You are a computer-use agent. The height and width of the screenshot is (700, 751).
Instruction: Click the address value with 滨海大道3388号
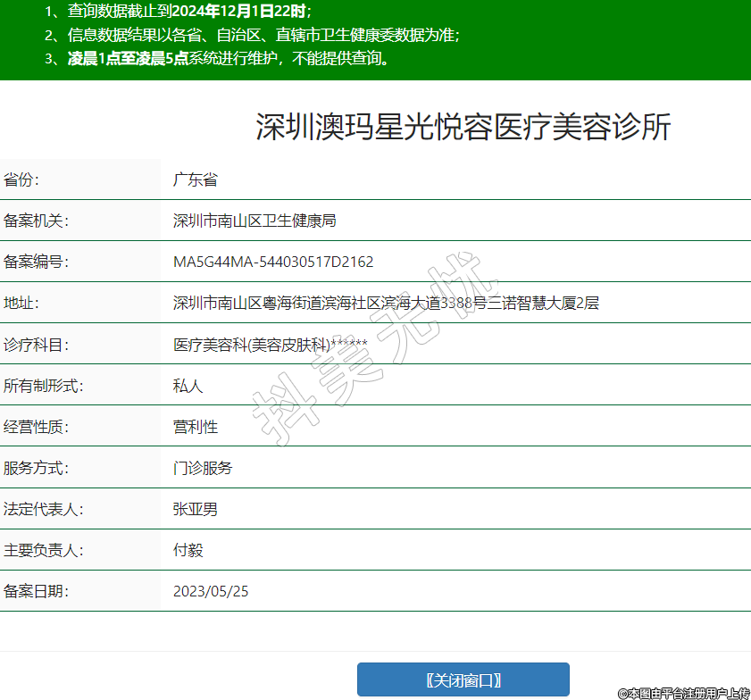(x=385, y=303)
